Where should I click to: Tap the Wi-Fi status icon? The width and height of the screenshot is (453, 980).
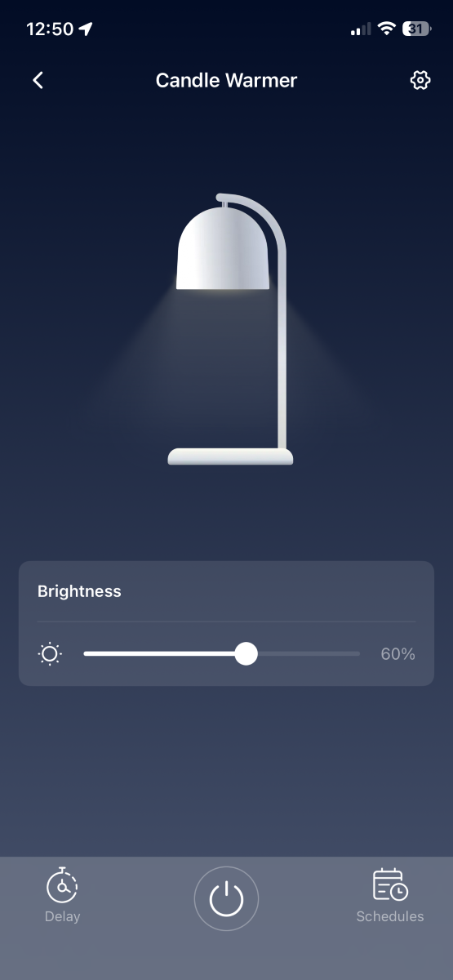pos(385,29)
